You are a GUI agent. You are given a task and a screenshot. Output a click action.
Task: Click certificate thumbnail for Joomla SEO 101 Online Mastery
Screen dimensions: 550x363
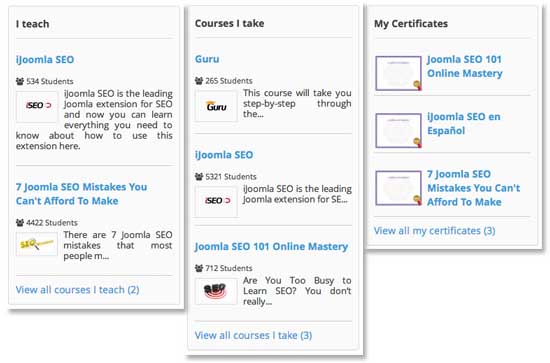point(398,73)
